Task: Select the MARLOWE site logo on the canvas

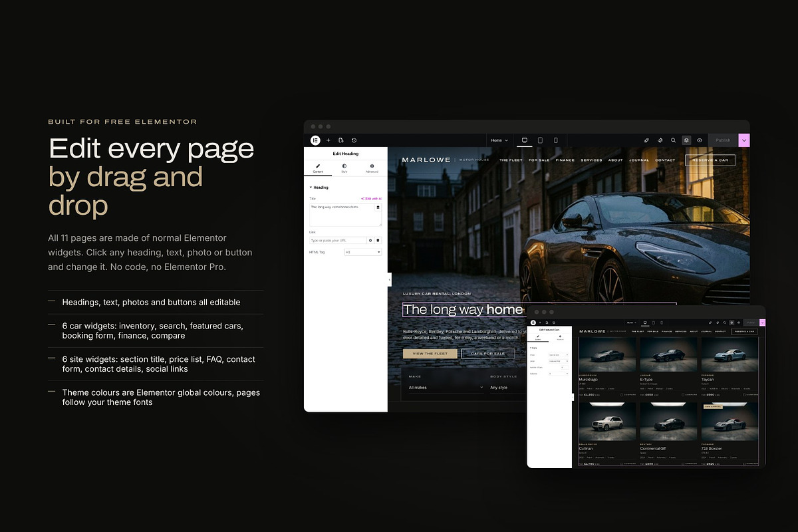Action: [426, 160]
